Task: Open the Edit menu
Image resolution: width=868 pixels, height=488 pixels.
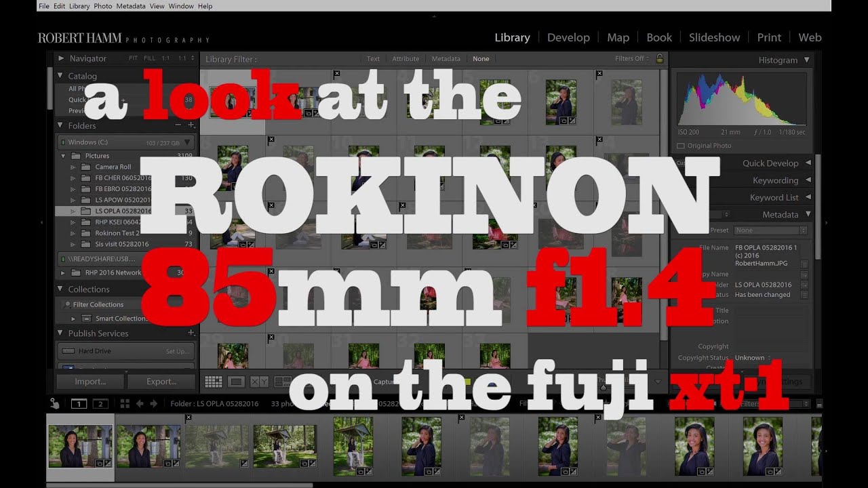Action: coord(59,6)
